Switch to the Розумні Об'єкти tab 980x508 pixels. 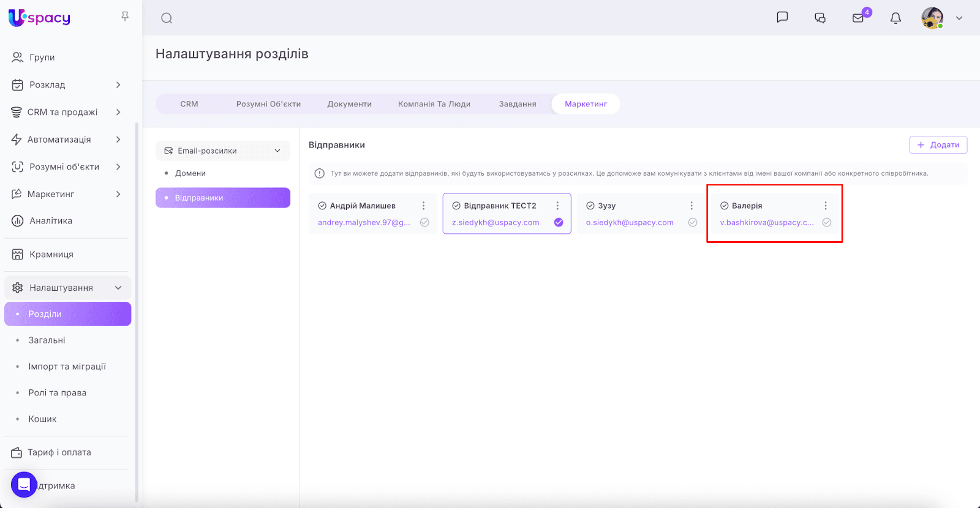pos(268,104)
